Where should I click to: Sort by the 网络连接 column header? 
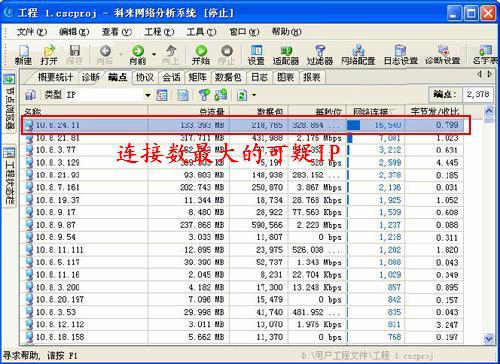(x=376, y=111)
